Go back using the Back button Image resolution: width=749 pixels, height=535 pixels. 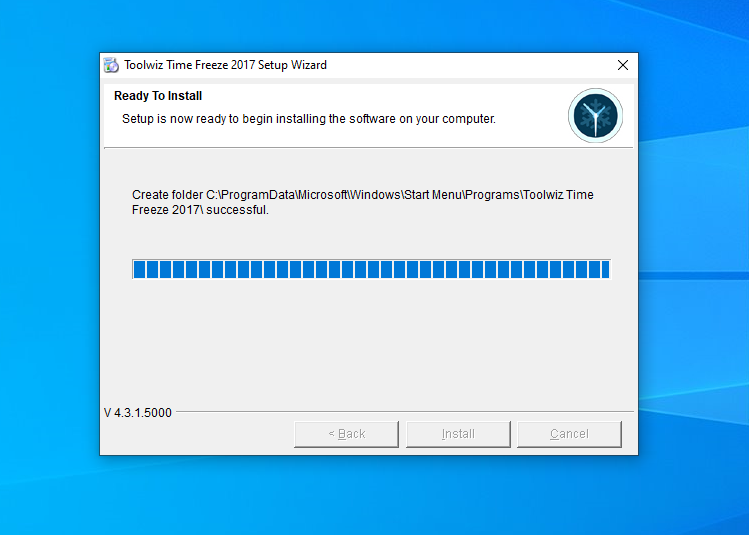tap(346, 434)
